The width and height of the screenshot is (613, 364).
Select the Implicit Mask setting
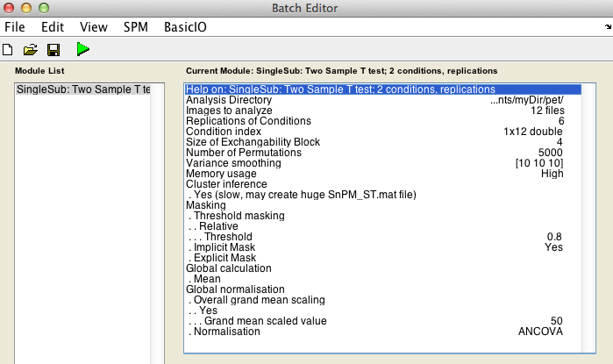pos(383,247)
